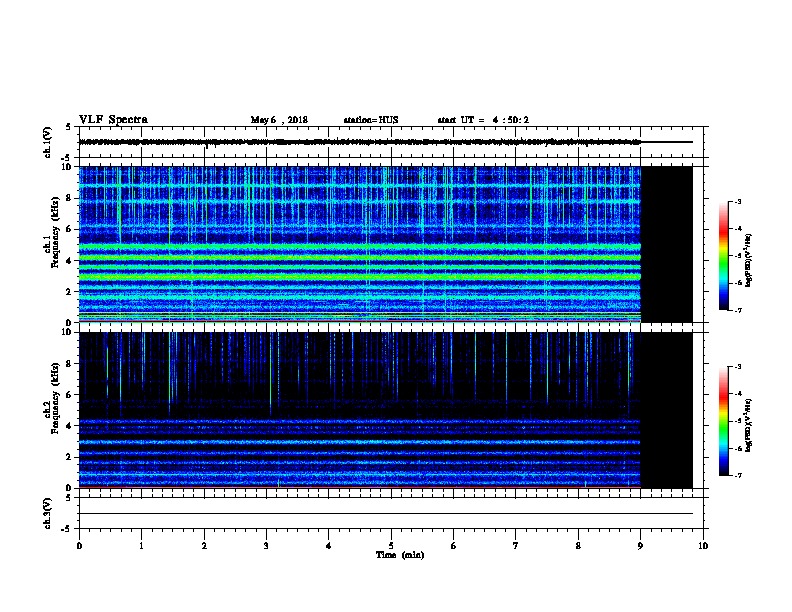
Task: Click the 'Time (min)' x-axis label
Action: [x=400, y=555]
